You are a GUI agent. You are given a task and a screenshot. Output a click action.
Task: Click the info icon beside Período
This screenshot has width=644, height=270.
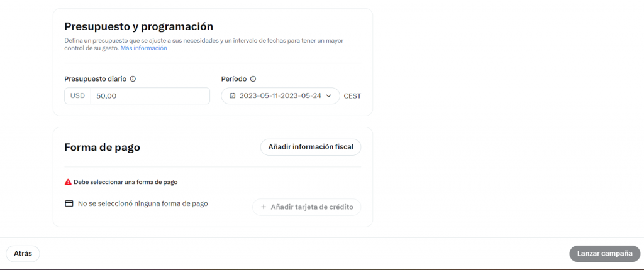pyautogui.click(x=253, y=79)
